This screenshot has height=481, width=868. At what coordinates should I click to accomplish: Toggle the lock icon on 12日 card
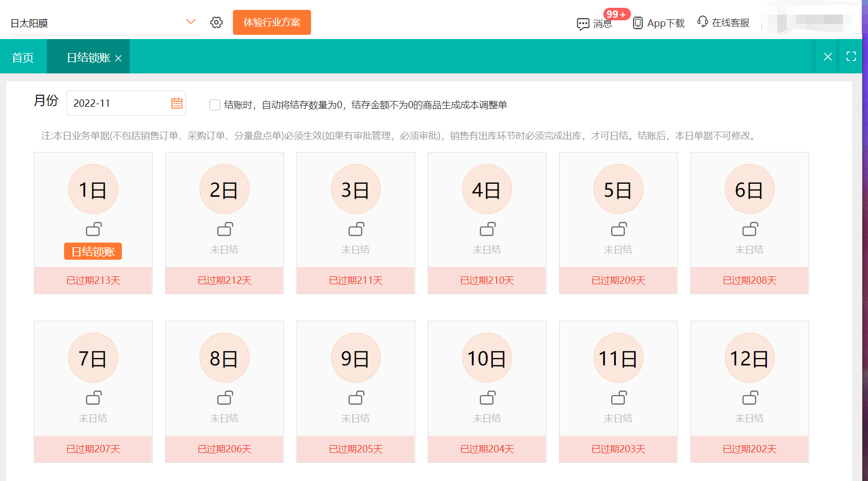(749, 398)
